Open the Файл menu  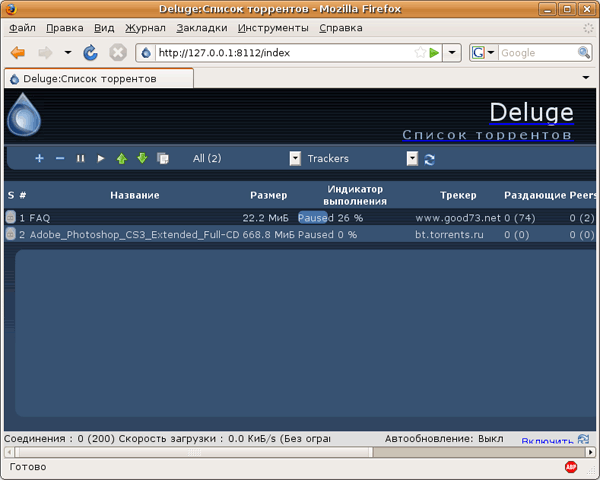[22, 28]
